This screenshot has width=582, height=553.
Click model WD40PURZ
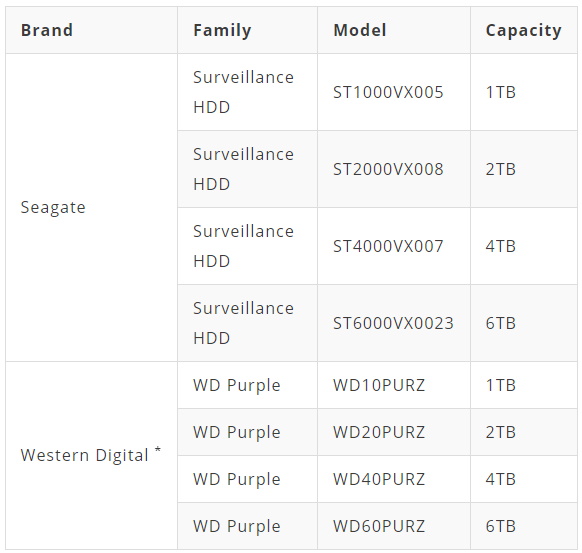tap(379, 479)
